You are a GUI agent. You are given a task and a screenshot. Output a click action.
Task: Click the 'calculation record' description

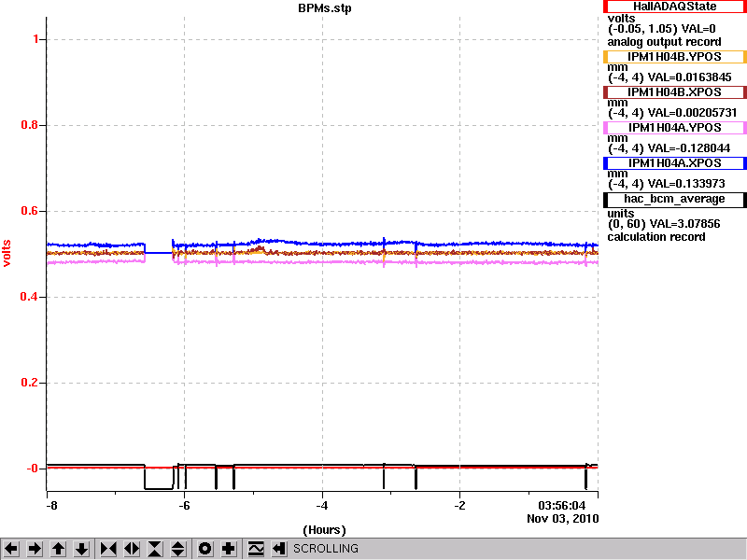pyautogui.click(x=656, y=237)
